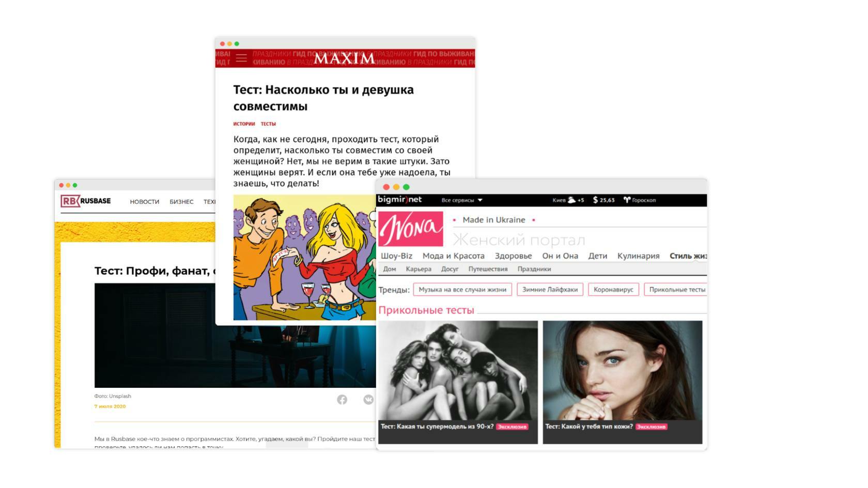
Task: Click caption Тест: Какая ты супермодель из 90-х?
Action: pos(437,427)
